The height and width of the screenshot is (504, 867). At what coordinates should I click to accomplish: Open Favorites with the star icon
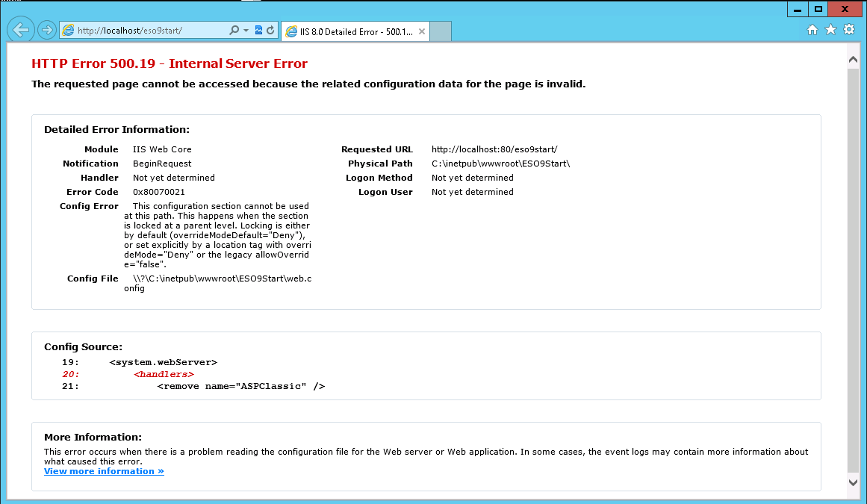(x=830, y=30)
